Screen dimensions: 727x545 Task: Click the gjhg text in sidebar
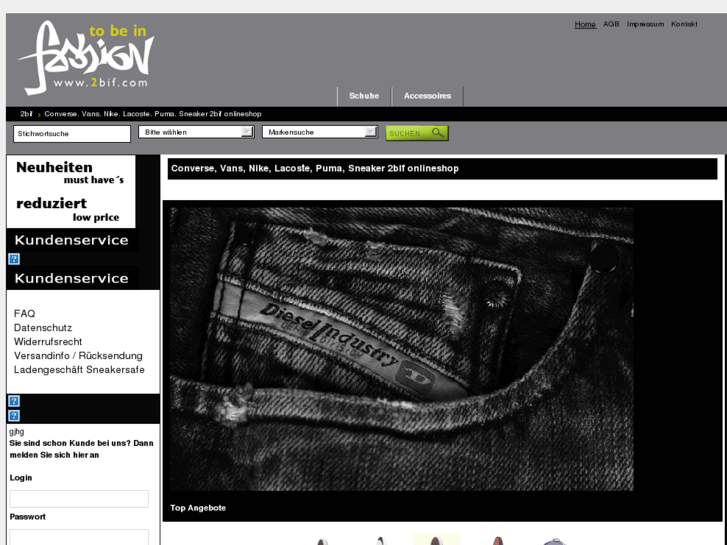click(17, 431)
